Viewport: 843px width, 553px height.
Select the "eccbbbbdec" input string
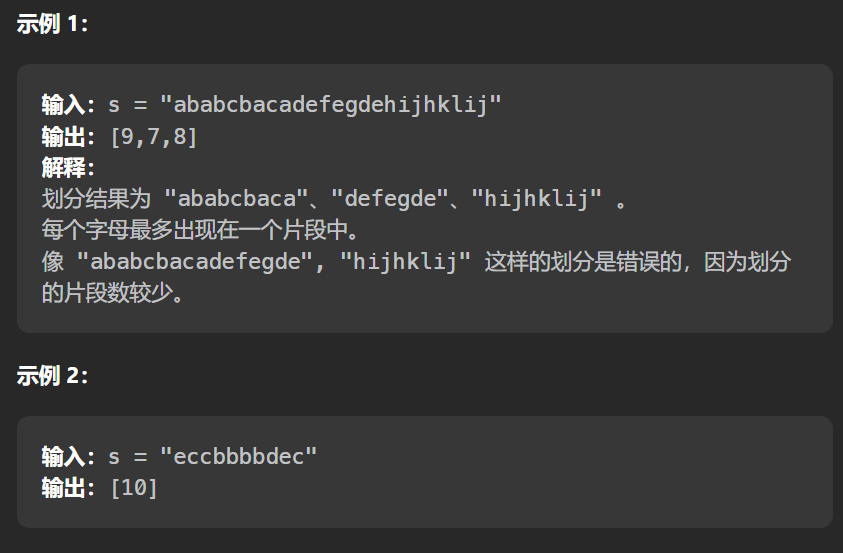[239, 456]
